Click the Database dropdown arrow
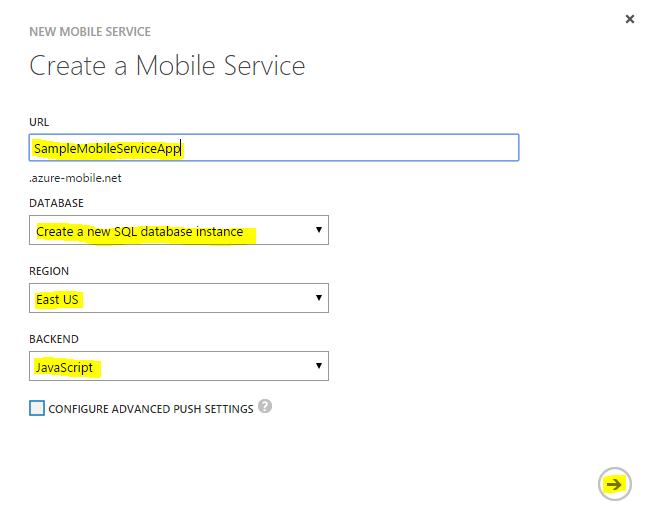 pos(319,231)
